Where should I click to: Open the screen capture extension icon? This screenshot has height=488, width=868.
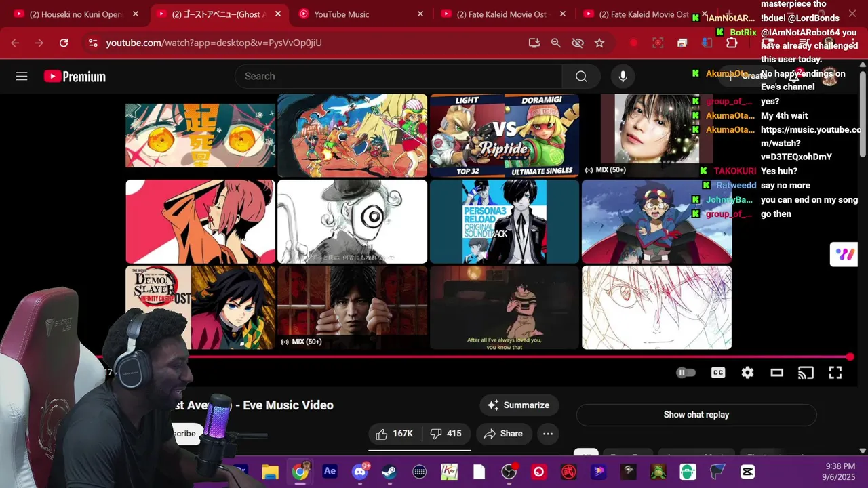[658, 43]
